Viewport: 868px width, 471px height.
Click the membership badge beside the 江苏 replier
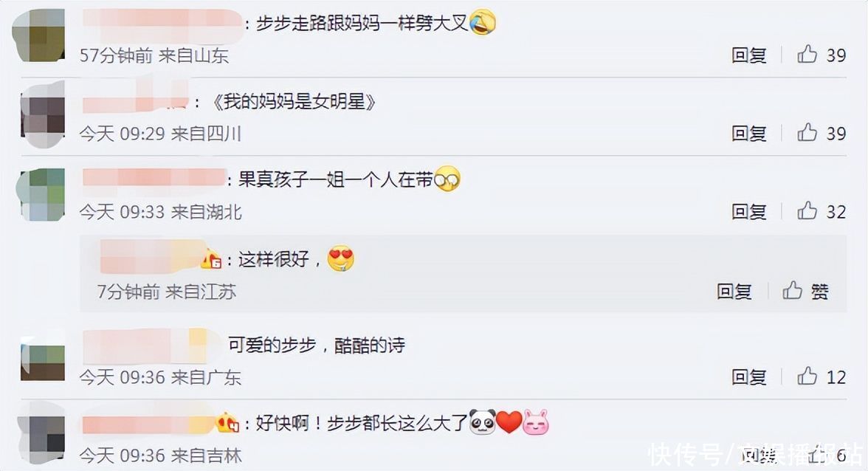(211, 260)
